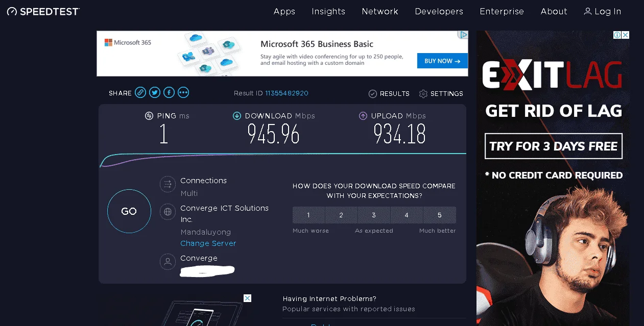Open the About menu

(x=554, y=11)
